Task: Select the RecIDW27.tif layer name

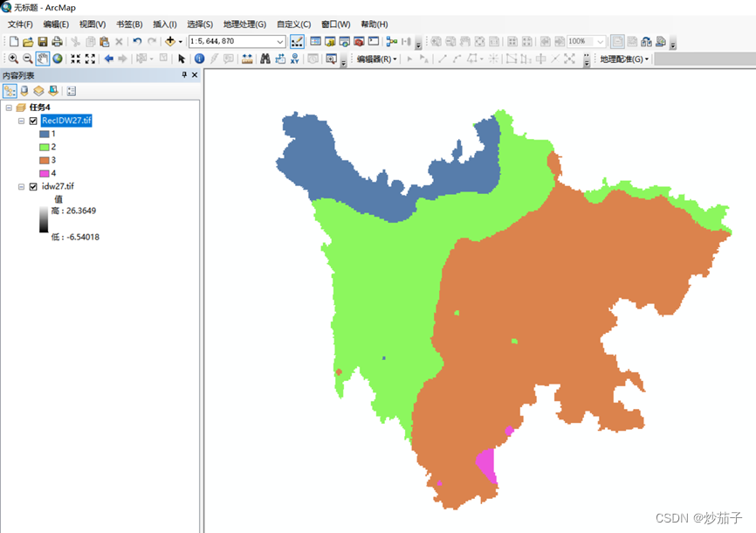Action: pyautogui.click(x=66, y=121)
